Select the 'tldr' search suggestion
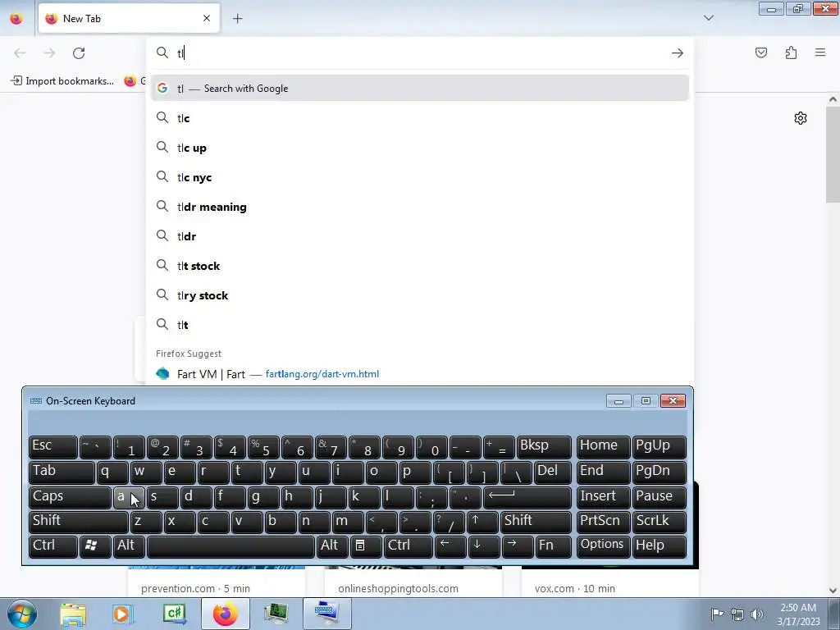The height and width of the screenshot is (630, 840). click(420, 236)
